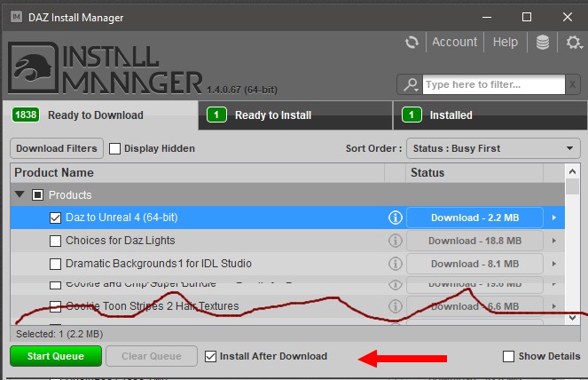Click the search magnifier icon
This screenshot has height=380, width=588.
pos(411,85)
